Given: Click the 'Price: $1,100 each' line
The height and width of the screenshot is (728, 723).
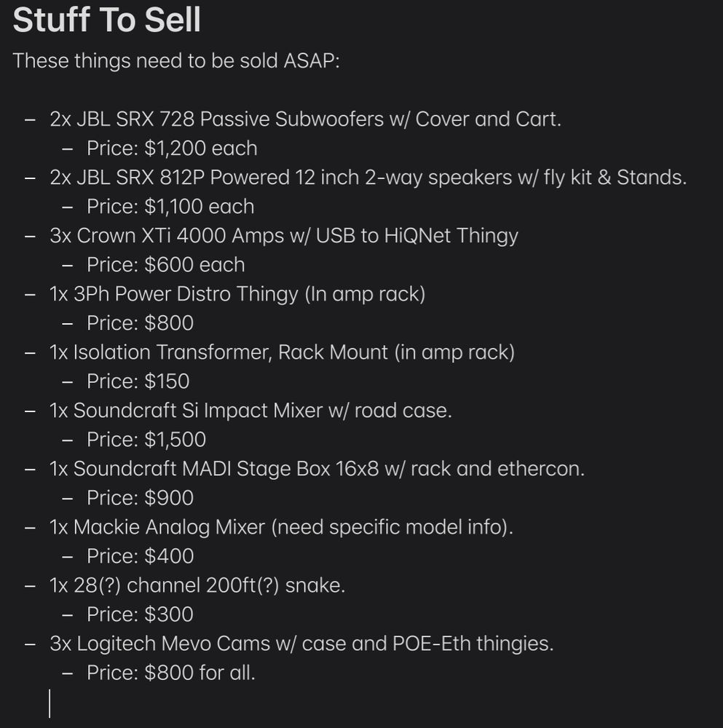Looking at the screenshot, I should click(x=170, y=207).
